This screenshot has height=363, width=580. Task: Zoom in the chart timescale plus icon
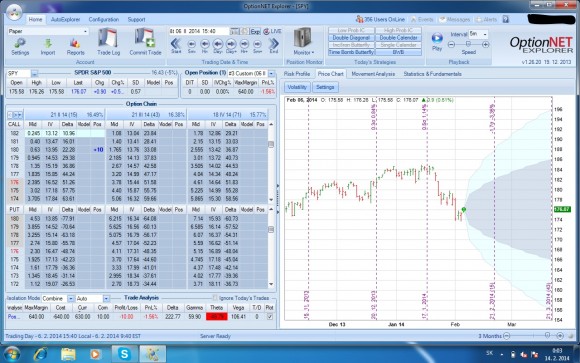tap(560, 336)
